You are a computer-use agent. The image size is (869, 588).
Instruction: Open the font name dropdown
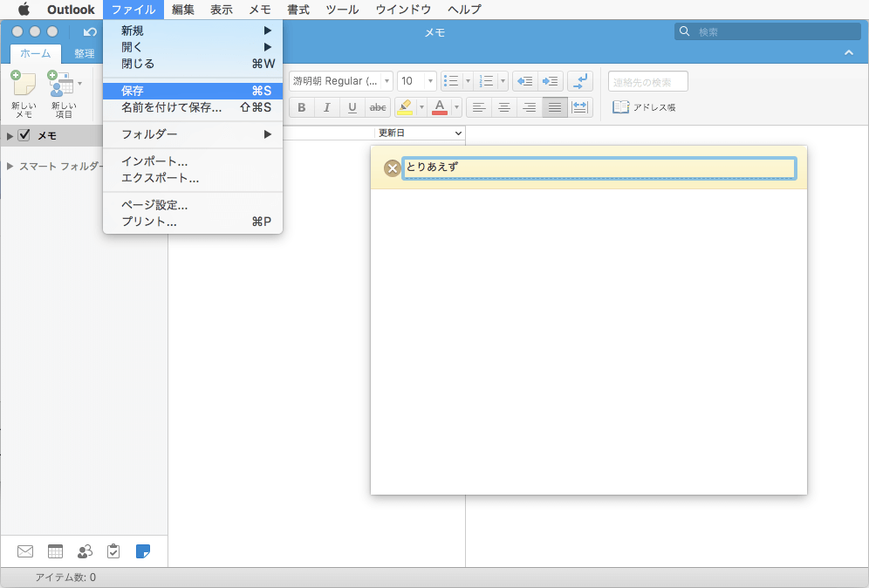click(x=387, y=81)
